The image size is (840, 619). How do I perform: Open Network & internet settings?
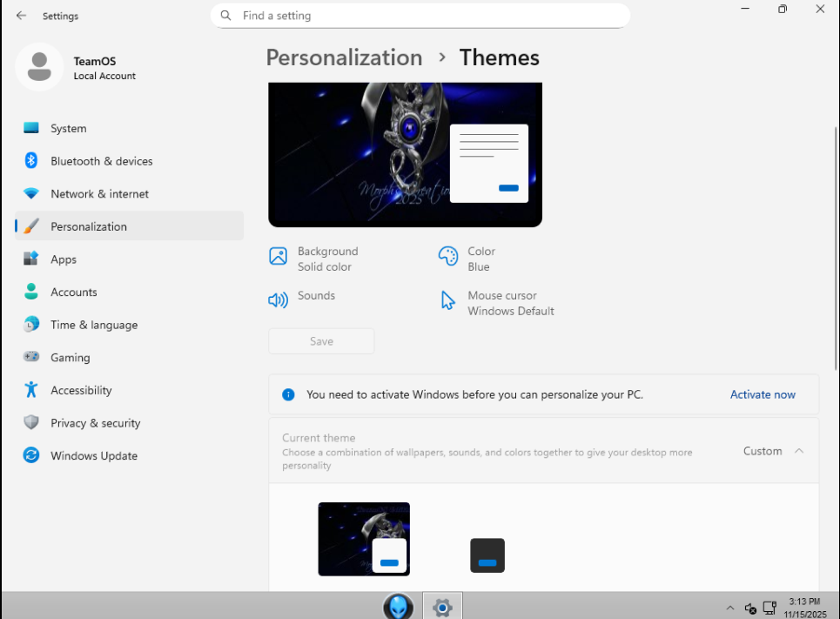(99, 194)
